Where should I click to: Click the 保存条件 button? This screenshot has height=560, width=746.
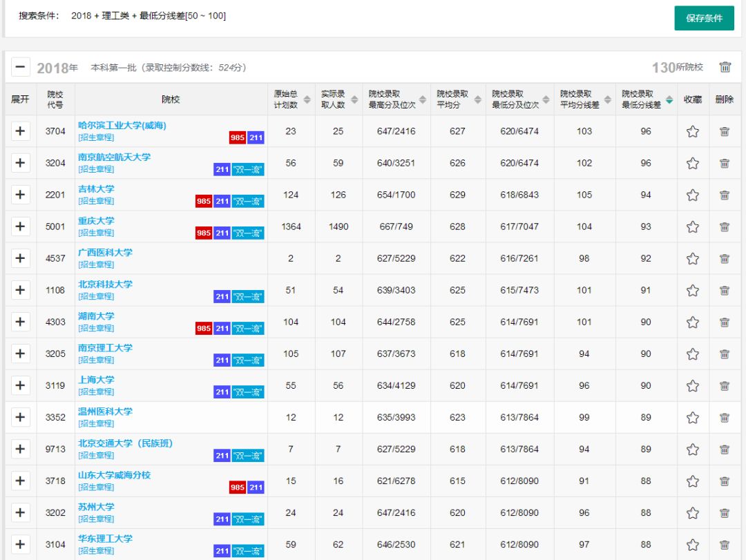tap(704, 18)
